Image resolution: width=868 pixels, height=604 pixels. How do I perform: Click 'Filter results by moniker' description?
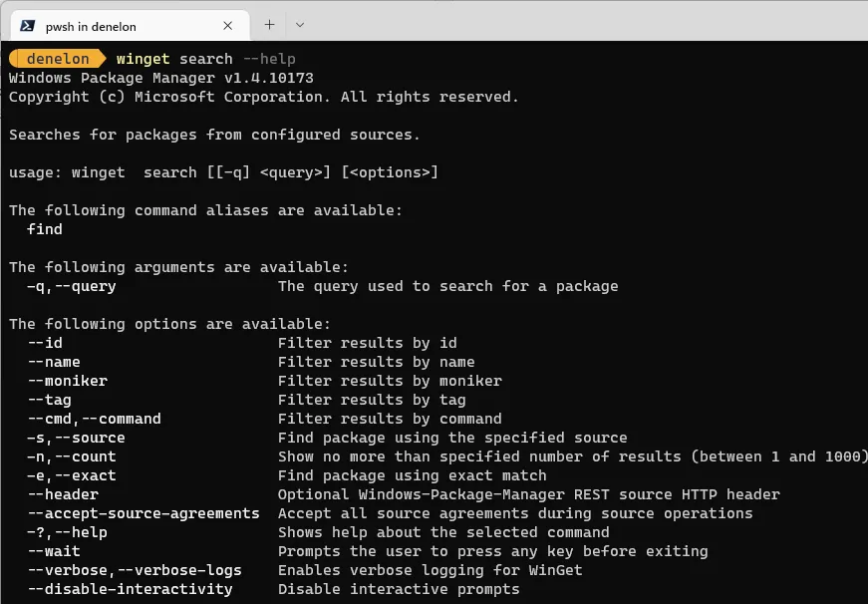(x=390, y=381)
